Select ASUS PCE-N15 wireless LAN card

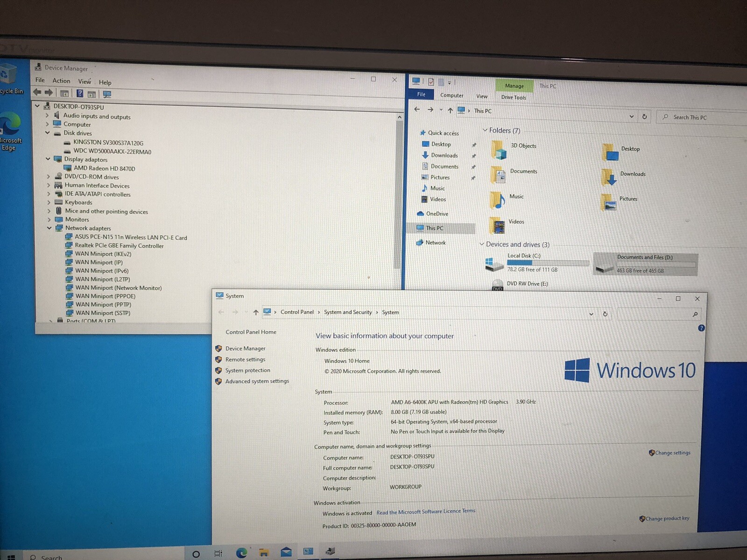[131, 238]
